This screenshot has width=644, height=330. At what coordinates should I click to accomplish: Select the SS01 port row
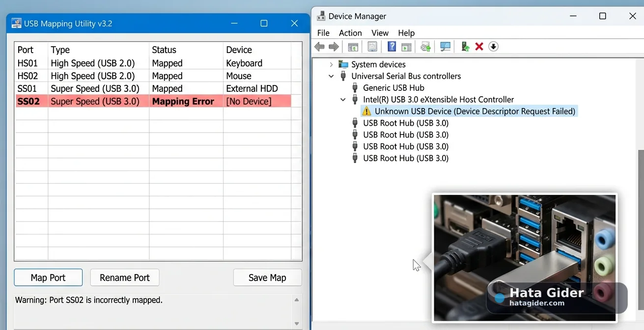pyautogui.click(x=153, y=89)
